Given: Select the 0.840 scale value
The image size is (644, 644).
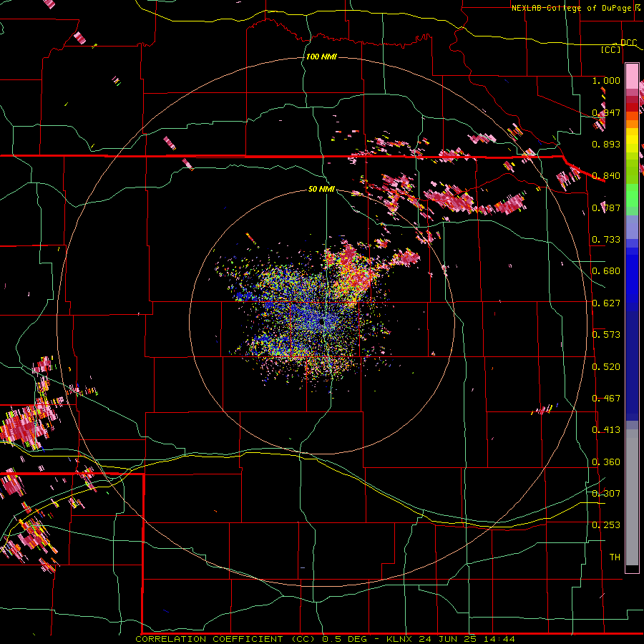Looking at the screenshot, I should [606, 176].
